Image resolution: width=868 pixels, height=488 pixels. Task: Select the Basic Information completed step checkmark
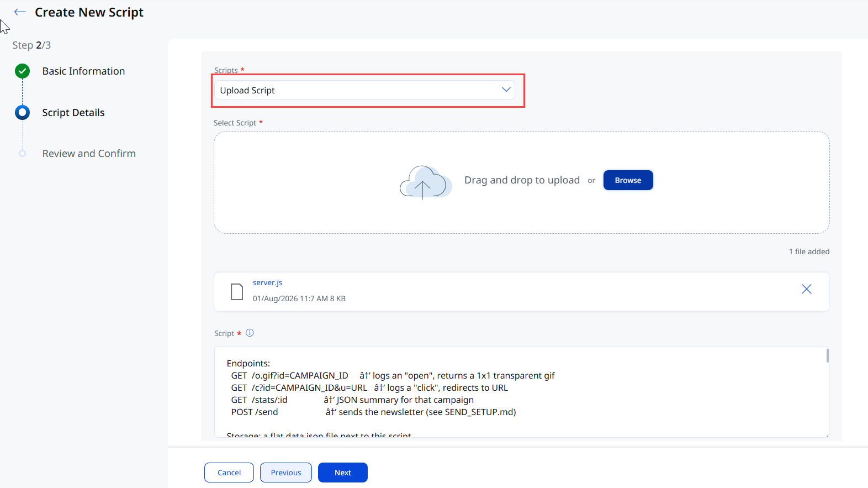(22, 71)
